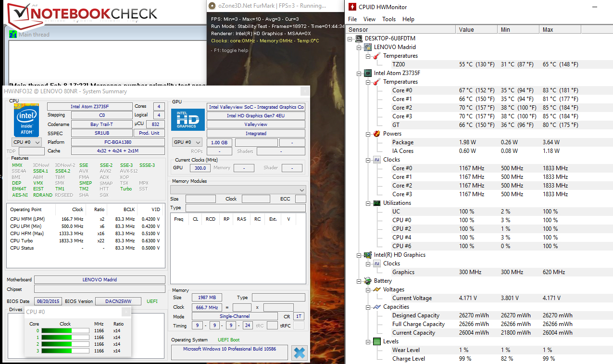Click the Memory Size field showing 1987 MB
The width and height of the screenshot is (613, 364).
pyautogui.click(x=207, y=298)
